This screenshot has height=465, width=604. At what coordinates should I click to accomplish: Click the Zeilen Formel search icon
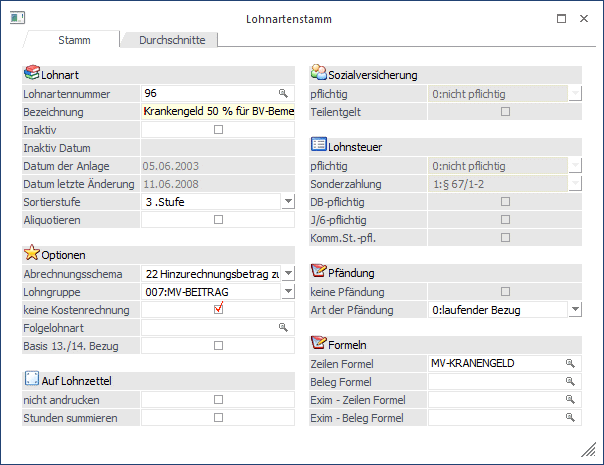coord(569,363)
